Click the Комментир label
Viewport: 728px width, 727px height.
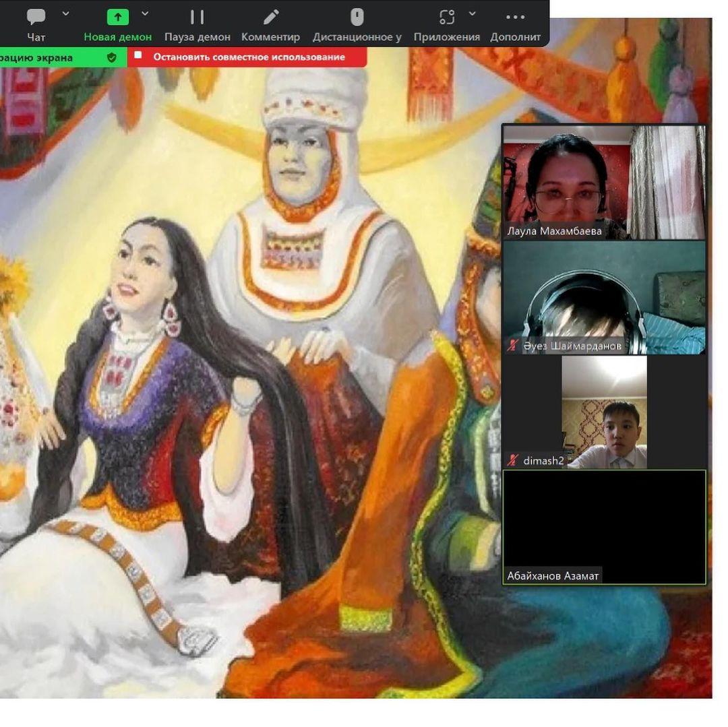point(271,37)
